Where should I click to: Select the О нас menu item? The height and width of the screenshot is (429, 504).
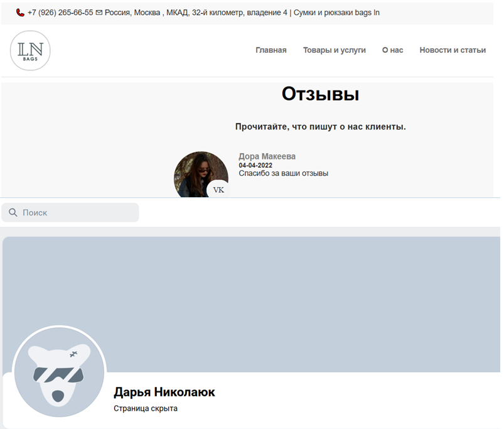(392, 50)
